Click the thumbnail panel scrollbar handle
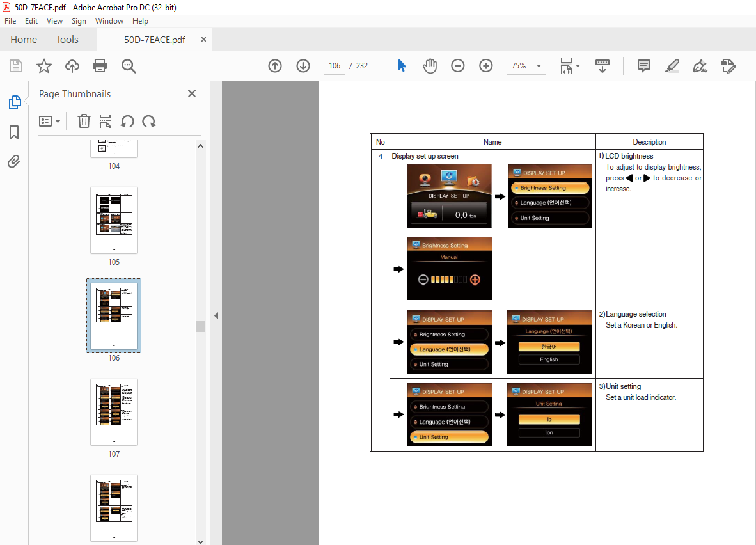This screenshot has height=545, width=756. tap(201, 326)
